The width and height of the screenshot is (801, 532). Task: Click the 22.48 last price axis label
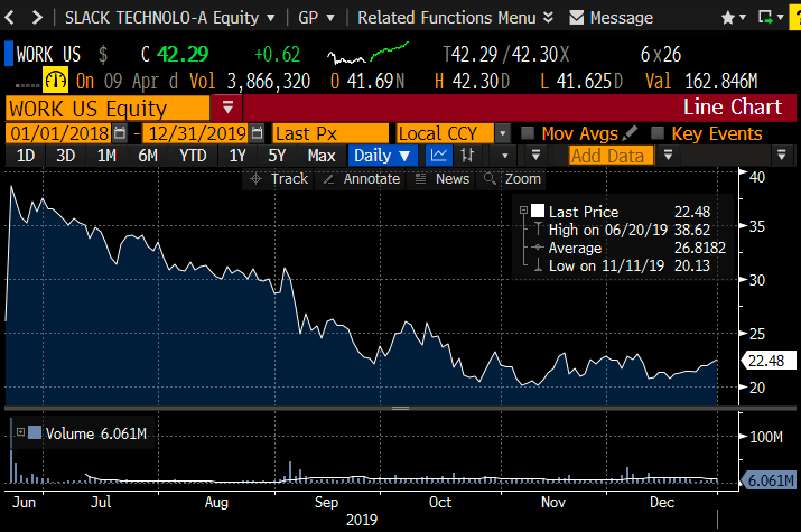(x=767, y=361)
